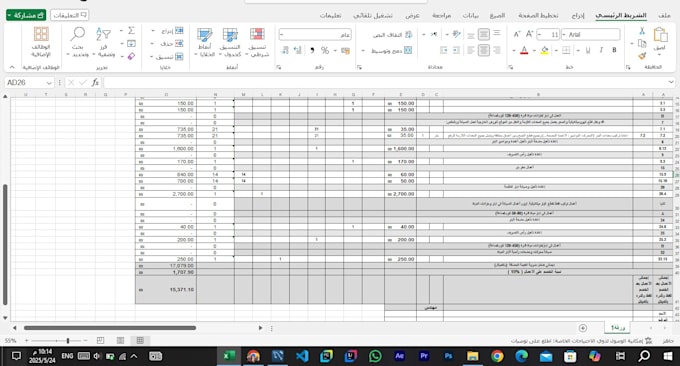
Task: Click the Format Painter brush icon
Action: (642, 56)
